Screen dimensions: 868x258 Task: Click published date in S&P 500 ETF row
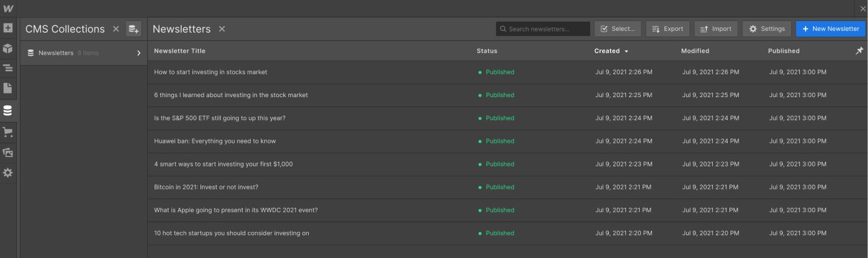pos(797,118)
